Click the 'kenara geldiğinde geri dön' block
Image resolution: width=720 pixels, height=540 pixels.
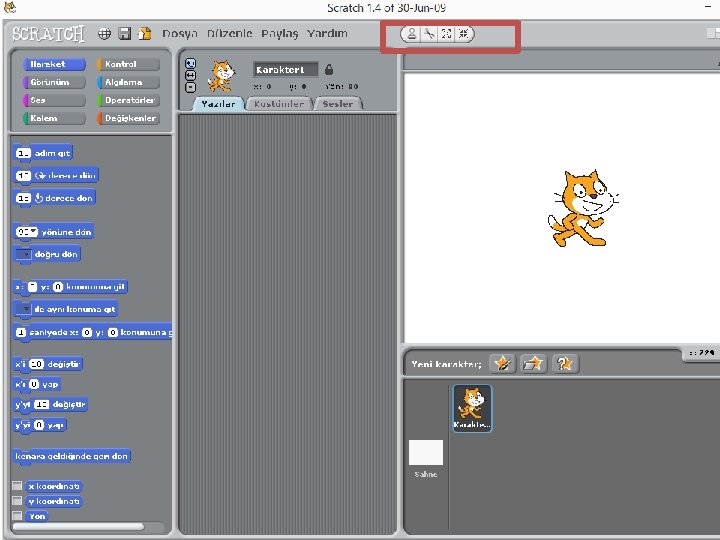click(x=71, y=456)
